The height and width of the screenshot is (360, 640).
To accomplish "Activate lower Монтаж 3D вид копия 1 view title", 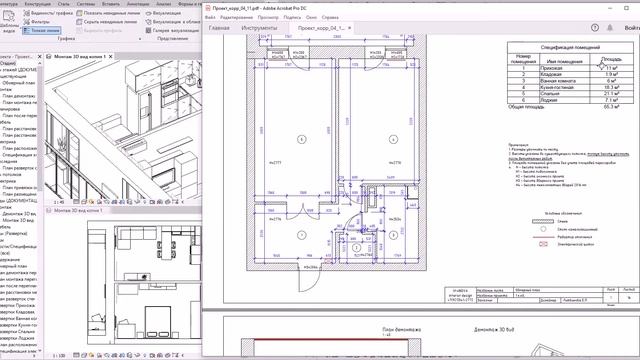I will (x=78, y=211).
